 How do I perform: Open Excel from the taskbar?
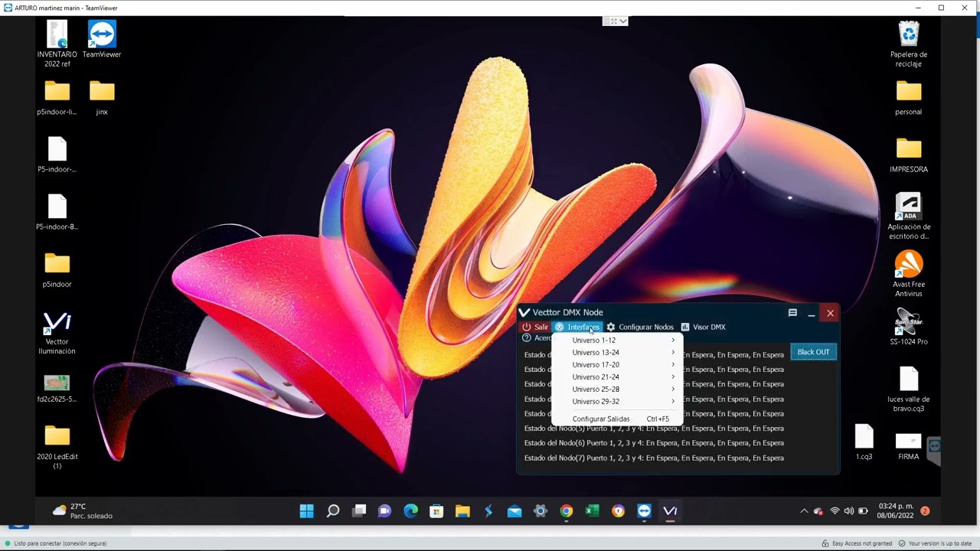pyautogui.click(x=593, y=511)
